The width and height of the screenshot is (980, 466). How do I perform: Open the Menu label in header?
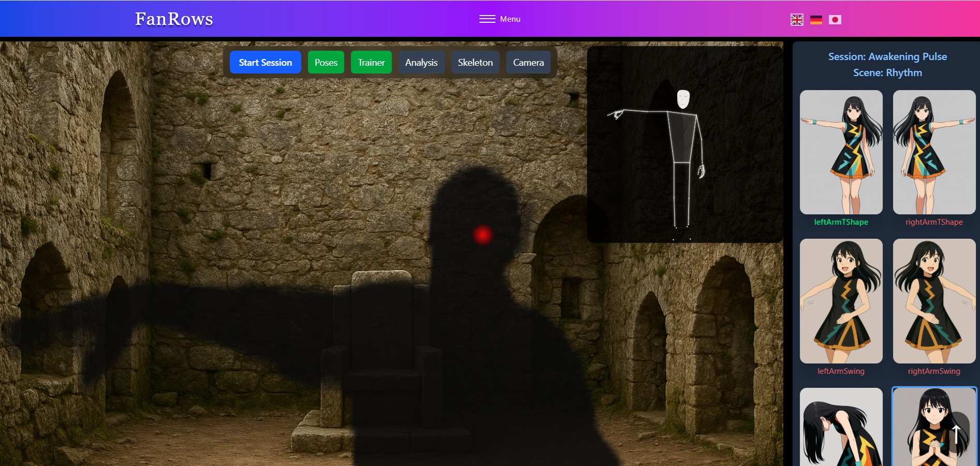click(x=510, y=19)
